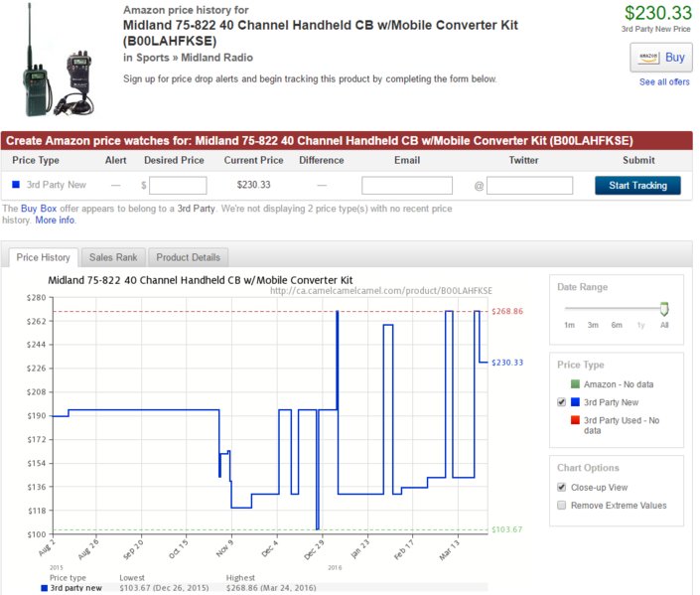Click the blue square beside 3rd Party New in watch table
The width and height of the screenshot is (700, 595).
(16, 185)
